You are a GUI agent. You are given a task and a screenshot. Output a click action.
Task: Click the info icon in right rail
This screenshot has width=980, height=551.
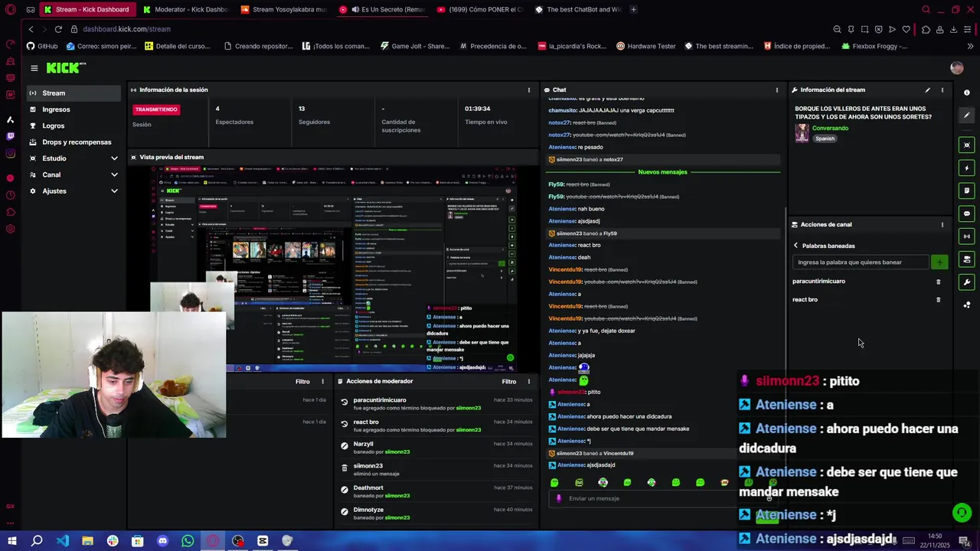[x=967, y=93]
